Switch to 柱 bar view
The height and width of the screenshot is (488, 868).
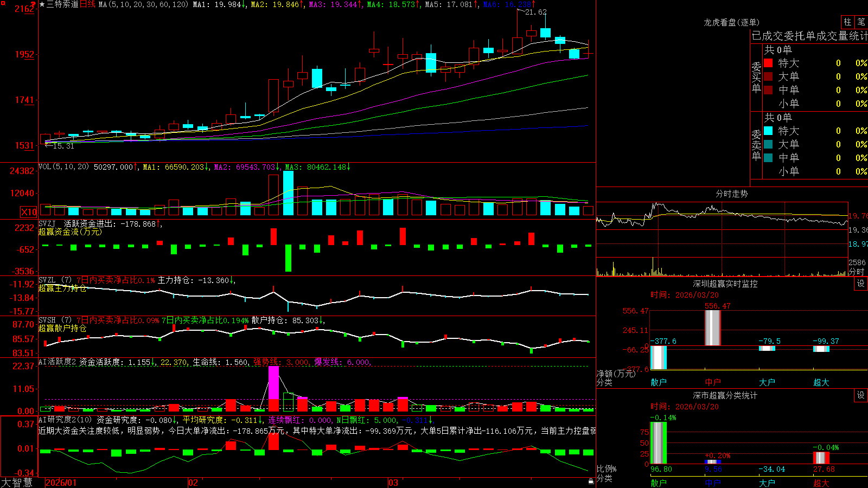[847, 22]
